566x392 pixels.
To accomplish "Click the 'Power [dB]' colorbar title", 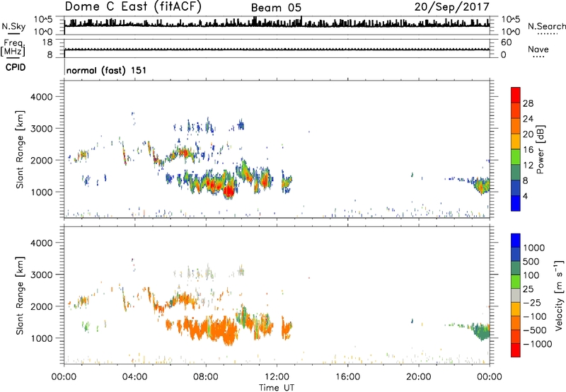I will 540,149.
